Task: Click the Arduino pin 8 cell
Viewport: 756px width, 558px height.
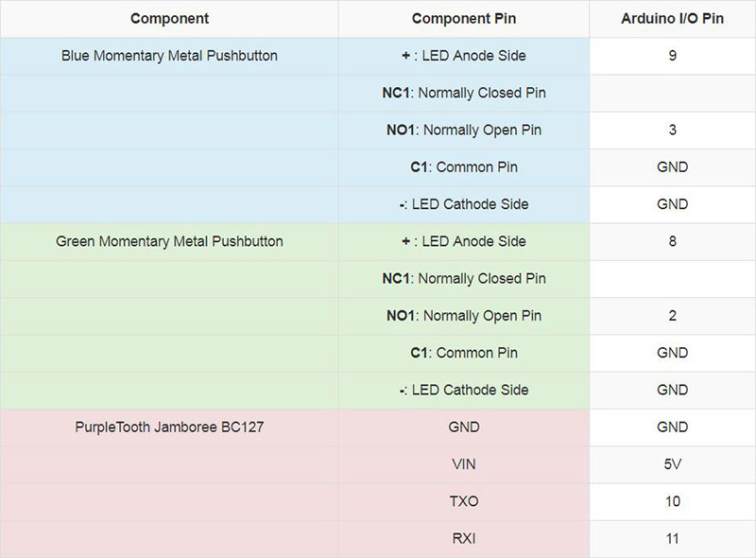Action: (672, 241)
